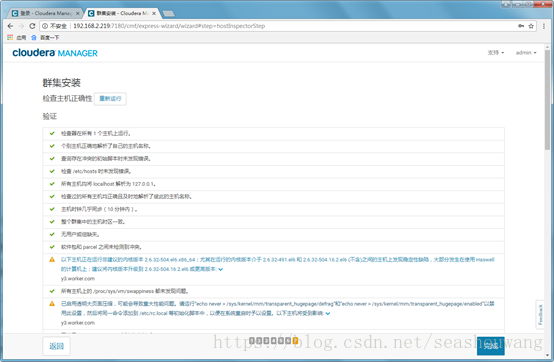Click checkmark beside 10 minutes clock sync
This screenshot has height=362, width=554.
pyautogui.click(x=52, y=209)
